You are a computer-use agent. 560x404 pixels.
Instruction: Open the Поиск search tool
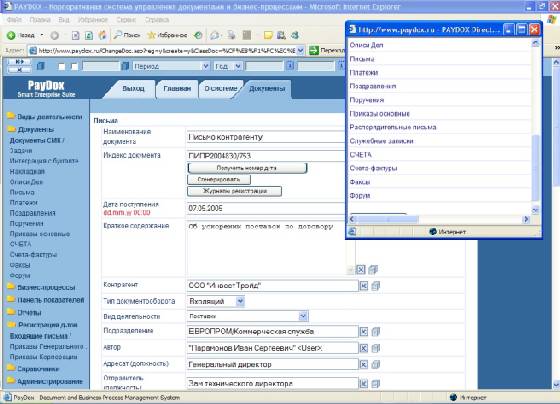pos(127,35)
